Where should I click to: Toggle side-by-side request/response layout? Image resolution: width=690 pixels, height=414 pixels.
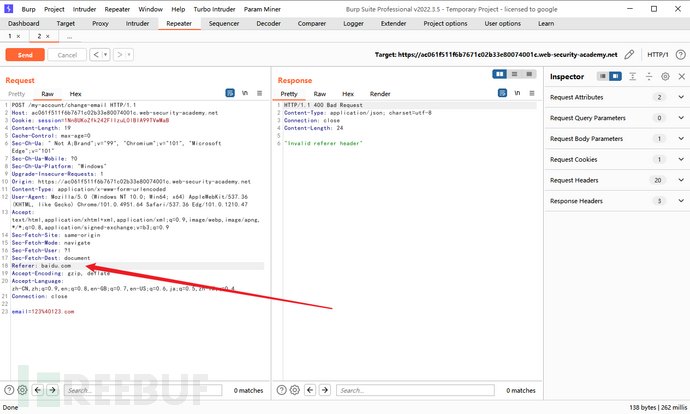click(499, 74)
